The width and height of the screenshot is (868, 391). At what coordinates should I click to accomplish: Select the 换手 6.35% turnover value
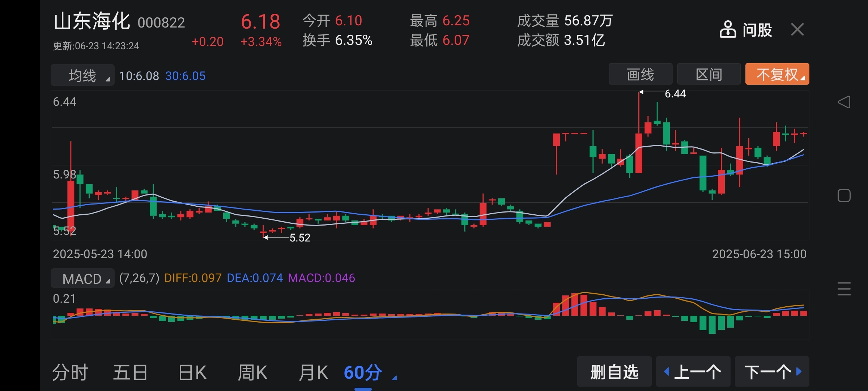pos(337,40)
